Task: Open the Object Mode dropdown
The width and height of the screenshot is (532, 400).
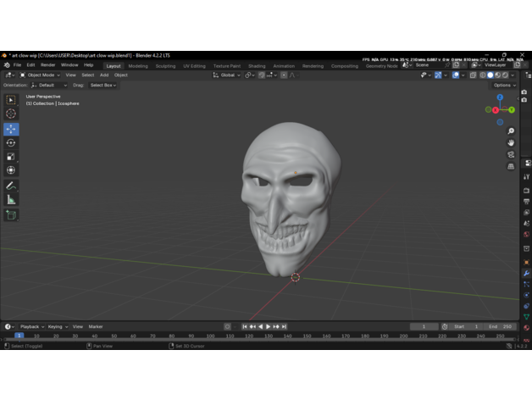Action: [42, 75]
